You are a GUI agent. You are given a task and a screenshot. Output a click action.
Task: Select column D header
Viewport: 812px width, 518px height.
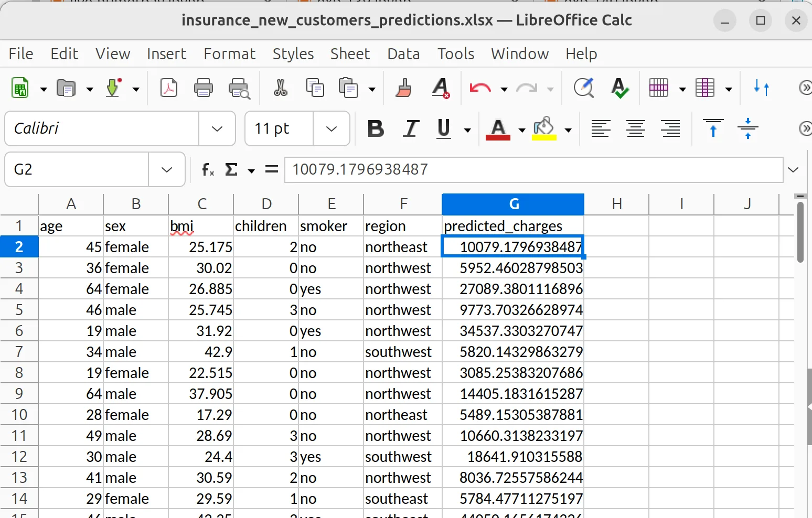(x=266, y=204)
